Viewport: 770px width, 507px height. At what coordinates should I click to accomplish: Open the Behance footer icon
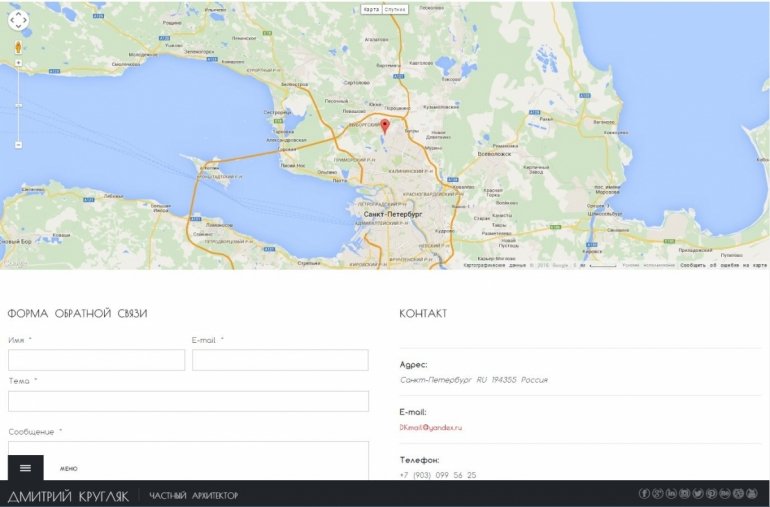pyautogui.click(x=724, y=494)
